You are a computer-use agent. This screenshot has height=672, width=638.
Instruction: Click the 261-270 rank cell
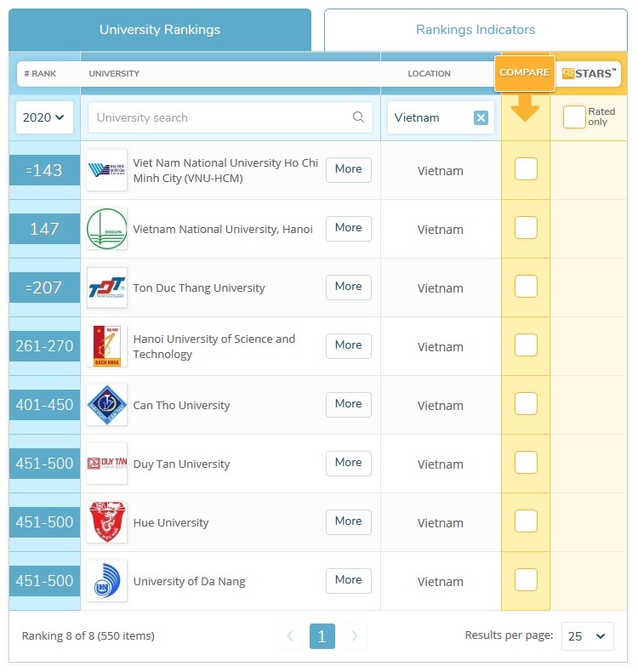(x=44, y=346)
